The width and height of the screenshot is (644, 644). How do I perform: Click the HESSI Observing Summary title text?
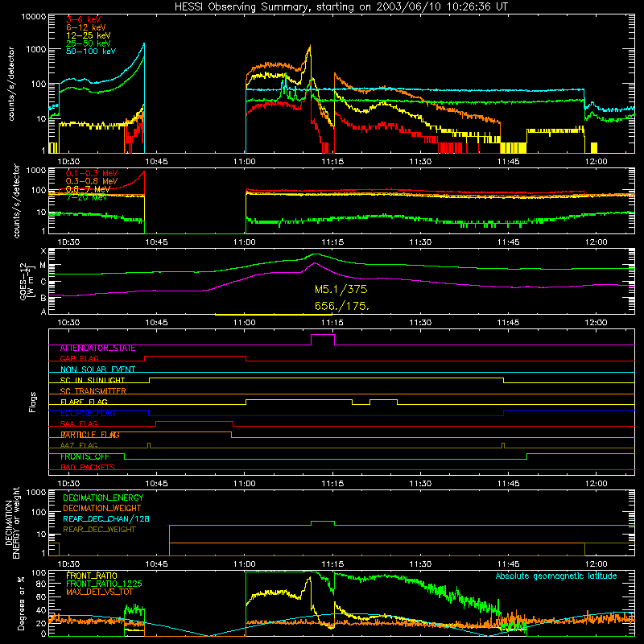341,7
